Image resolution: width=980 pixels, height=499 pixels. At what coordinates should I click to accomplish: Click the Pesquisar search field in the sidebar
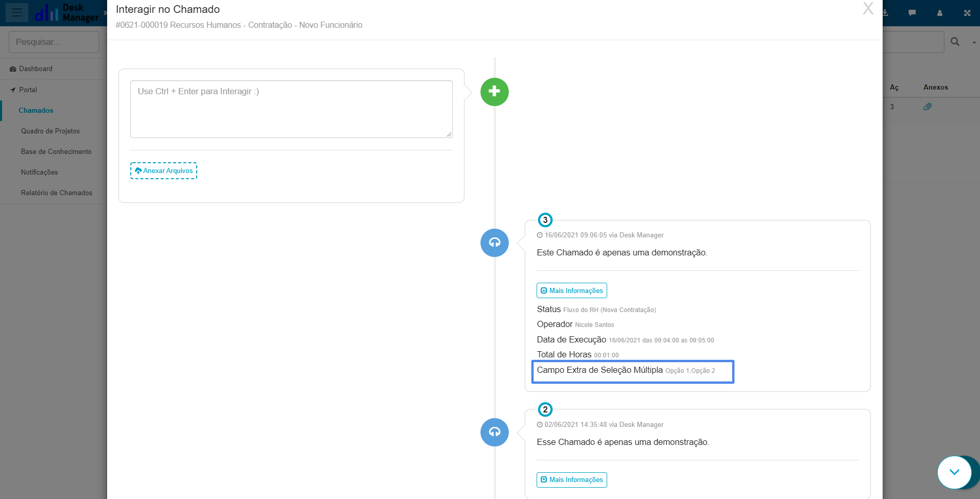[54, 42]
